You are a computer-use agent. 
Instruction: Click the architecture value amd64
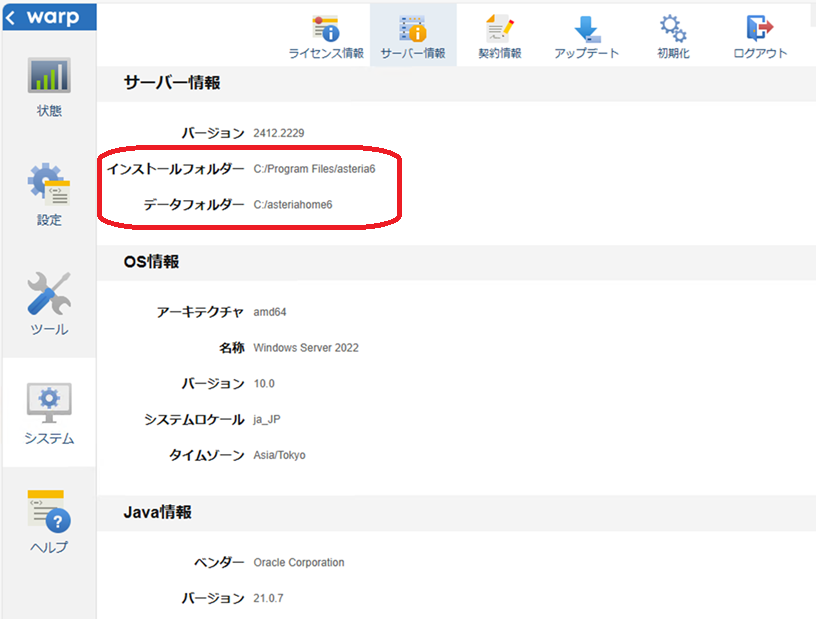click(270, 312)
